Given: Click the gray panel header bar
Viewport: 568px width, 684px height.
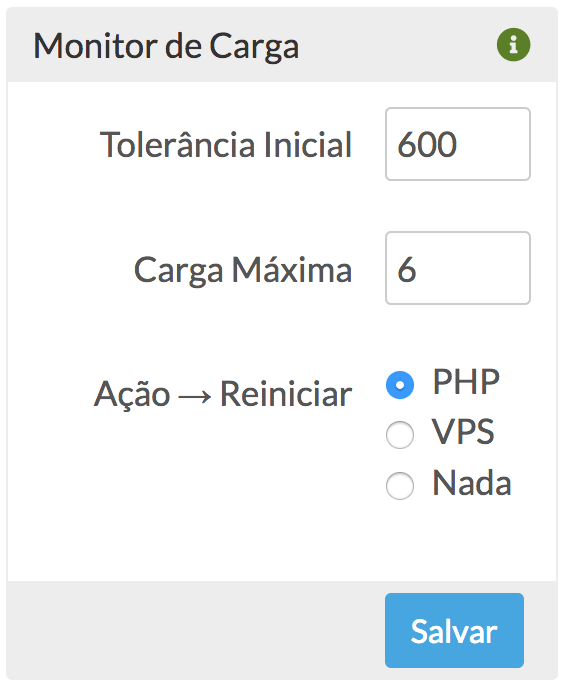Looking at the screenshot, I should pos(282,44).
